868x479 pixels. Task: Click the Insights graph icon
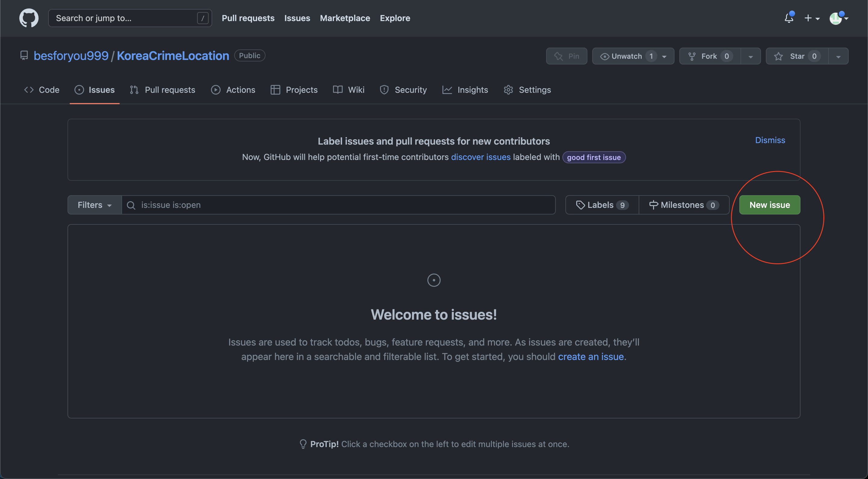click(x=447, y=89)
